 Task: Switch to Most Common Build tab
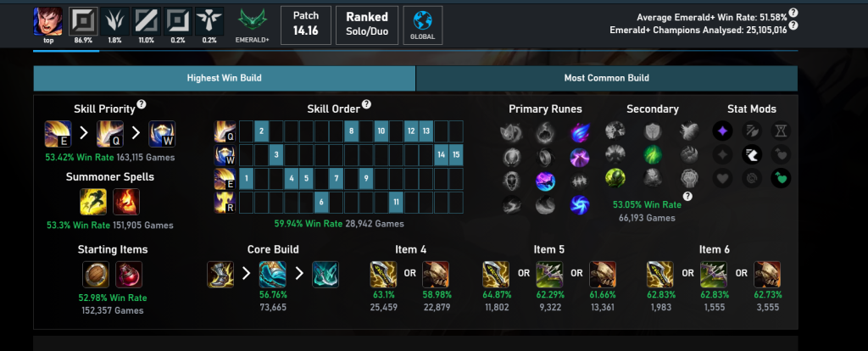click(607, 78)
